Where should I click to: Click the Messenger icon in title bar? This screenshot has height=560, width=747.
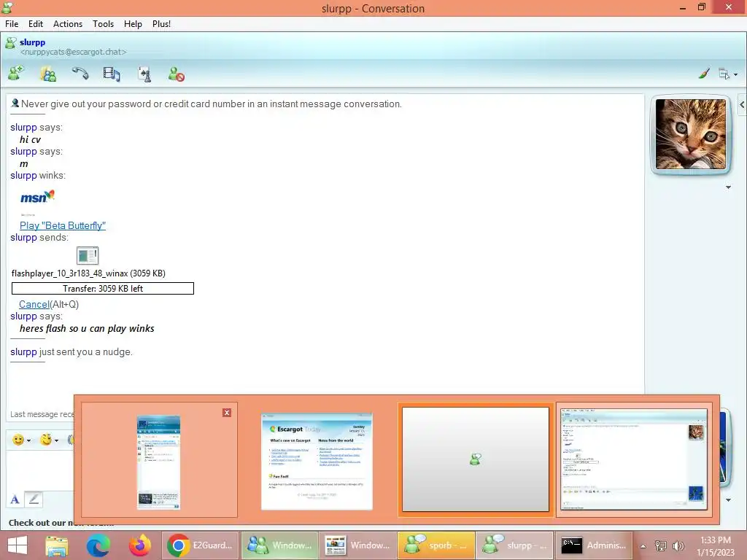(7, 7)
